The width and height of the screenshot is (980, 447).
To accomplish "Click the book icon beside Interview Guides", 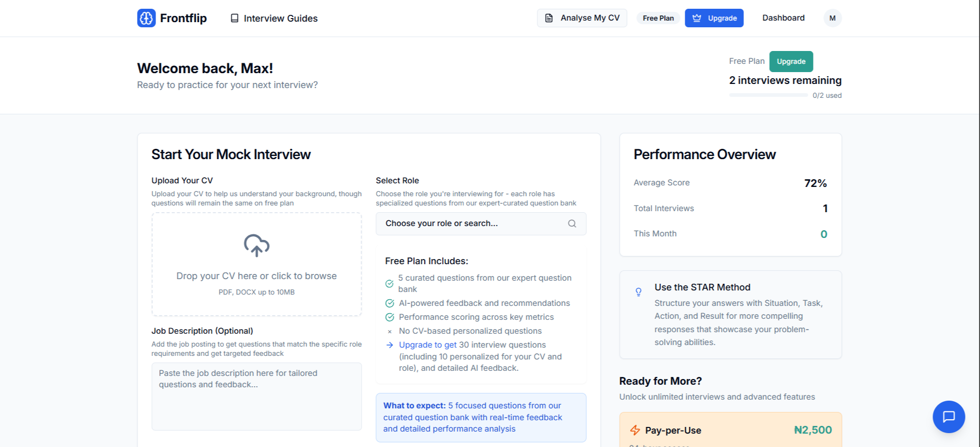I will click(x=234, y=18).
